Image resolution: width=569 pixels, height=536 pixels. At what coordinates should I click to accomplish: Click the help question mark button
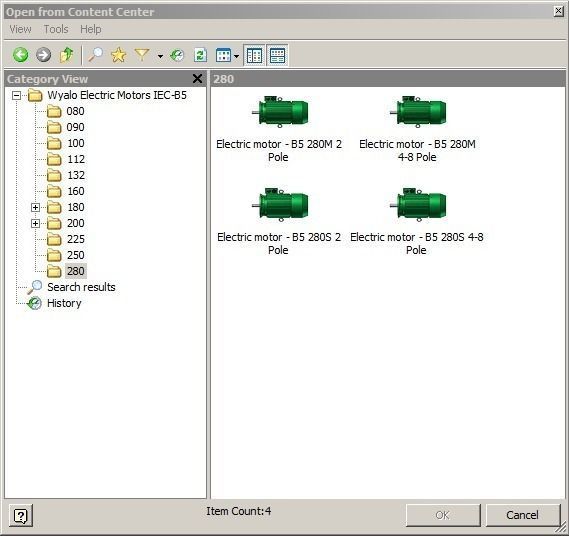(x=21, y=515)
